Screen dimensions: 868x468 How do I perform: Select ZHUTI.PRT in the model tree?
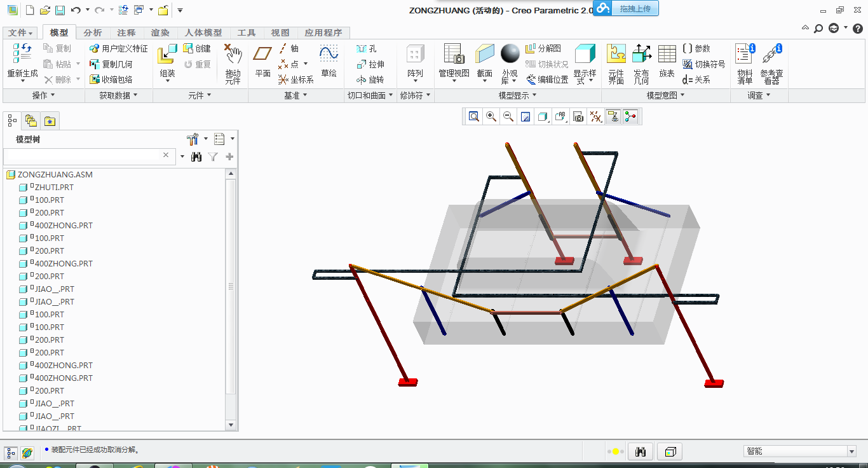(53, 187)
